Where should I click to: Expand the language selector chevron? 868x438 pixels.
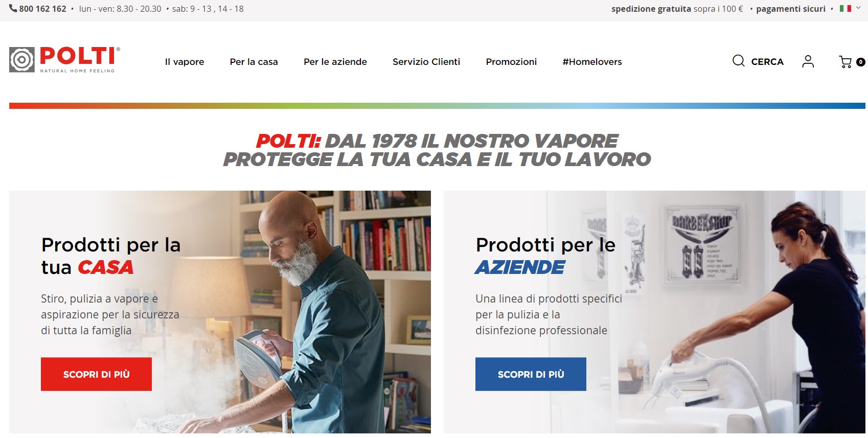(x=858, y=8)
